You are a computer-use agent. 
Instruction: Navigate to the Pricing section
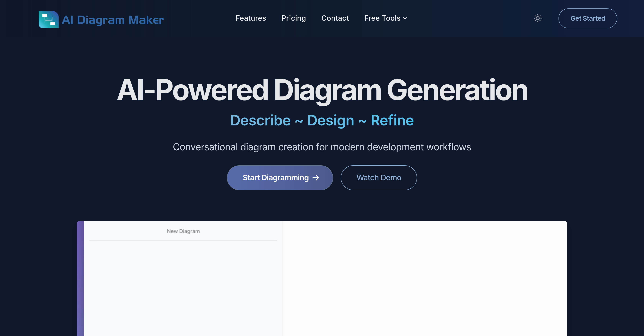[294, 18]
